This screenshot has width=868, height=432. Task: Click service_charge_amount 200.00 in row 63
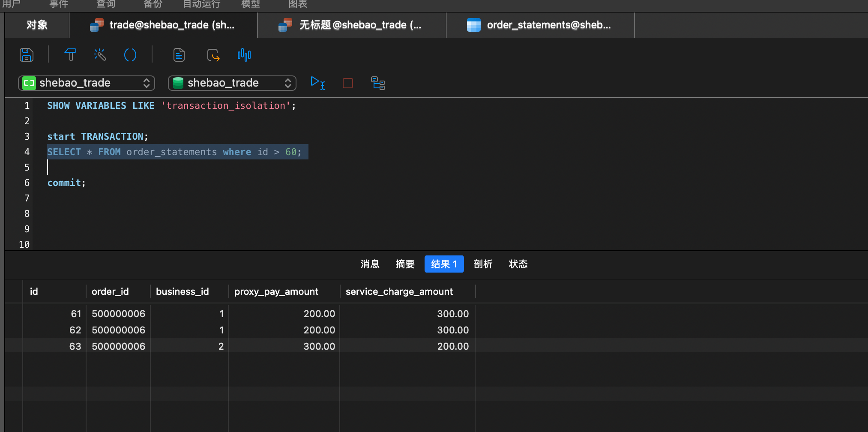(x=407, y=346)
